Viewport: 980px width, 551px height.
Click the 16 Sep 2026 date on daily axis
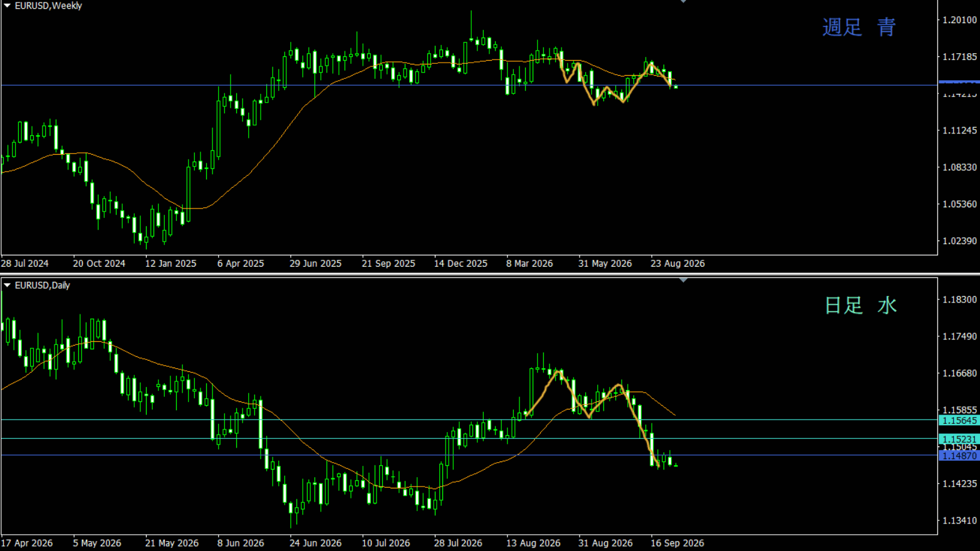coord(677,543)
